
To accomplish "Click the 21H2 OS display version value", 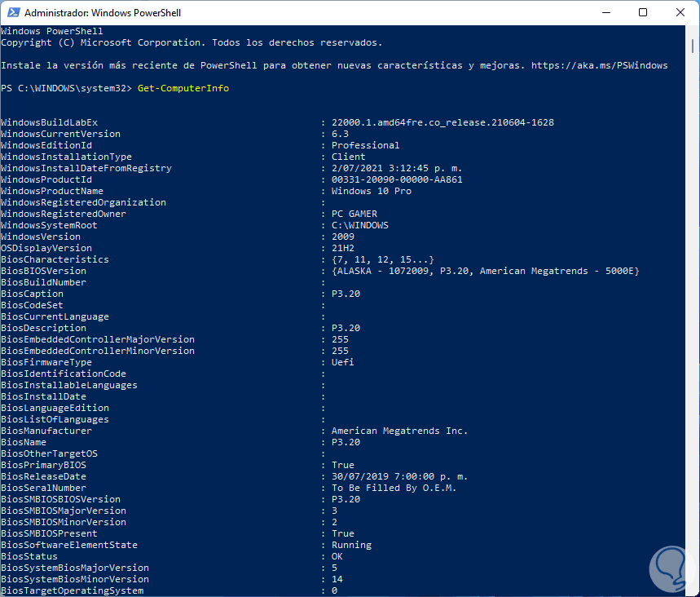I will pyautogui.click(x=342, y=248).
